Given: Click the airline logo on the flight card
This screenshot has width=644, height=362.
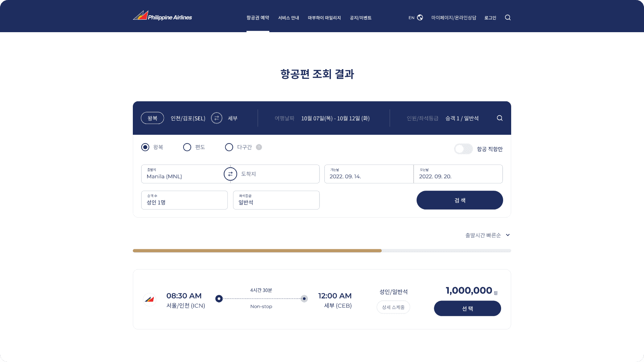Looking at the screenshot, I should pyautogui.click(x=150, y=299).
